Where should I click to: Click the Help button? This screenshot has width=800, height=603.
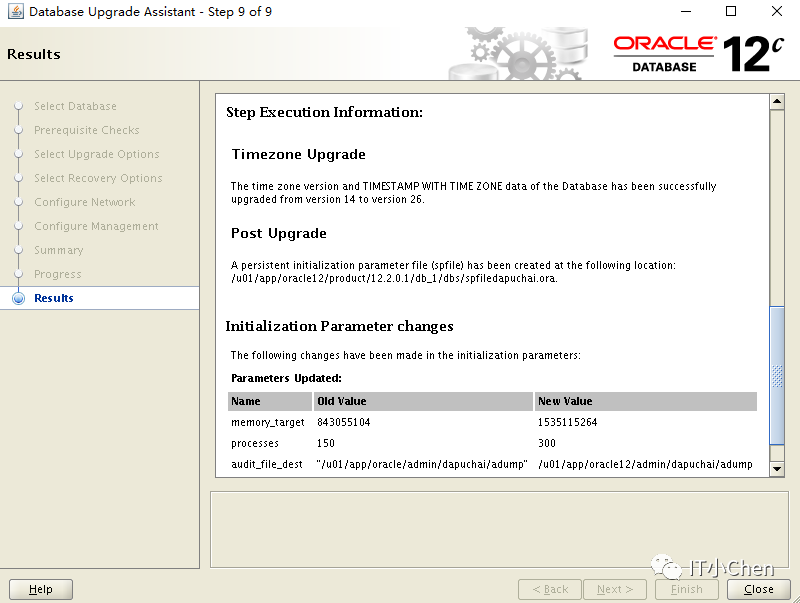tap(41, 589)
